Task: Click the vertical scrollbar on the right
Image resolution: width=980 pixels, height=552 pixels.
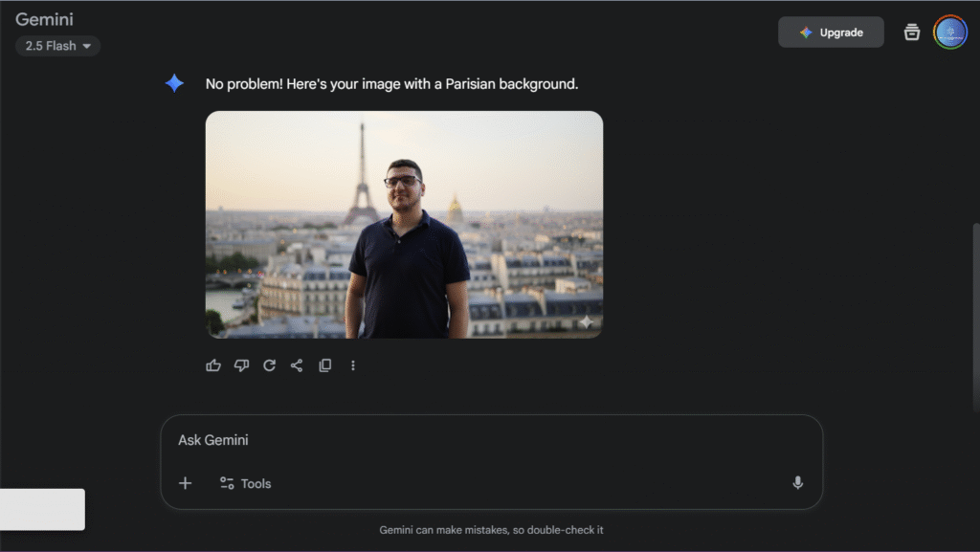Action: point(975,316)
